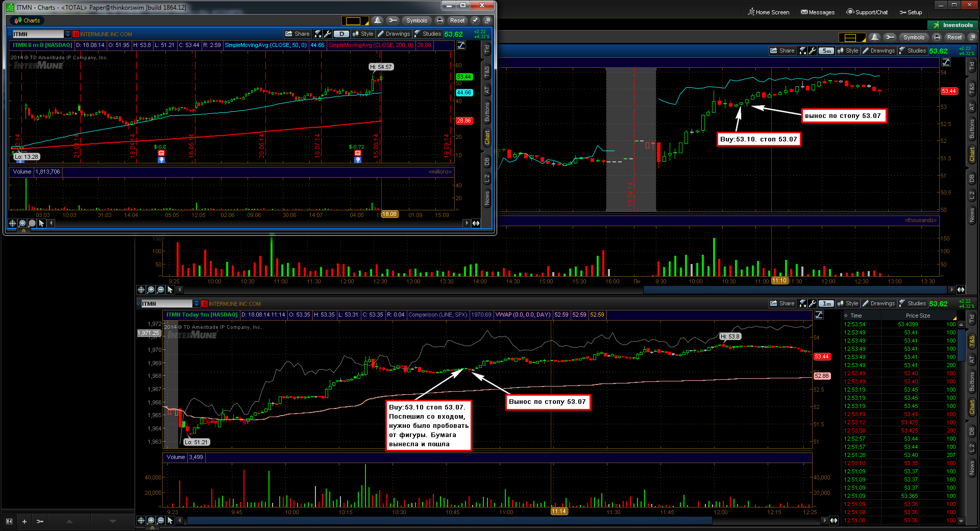Click the ITMN symbol field in daily chart
Viewport: 980px width, 531px height.
pyautogui.click(x=38, y=34)
